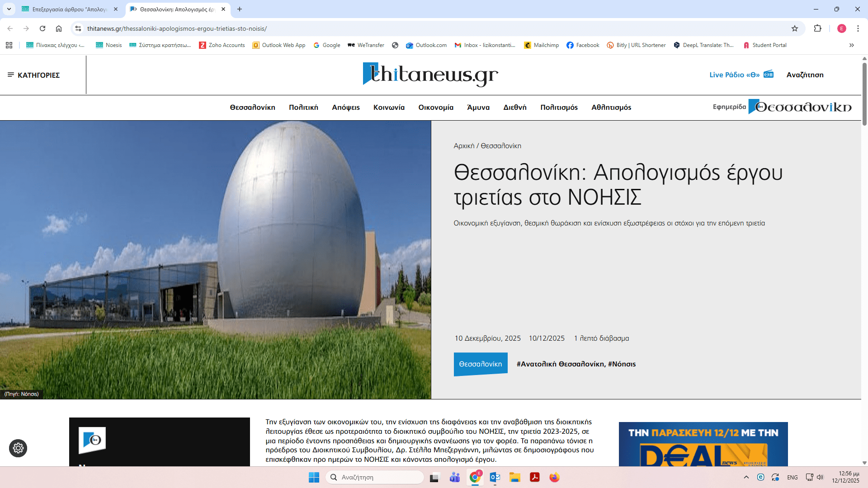Open Chrome apps grid icon
868x488 pixels.
point(9,45)
